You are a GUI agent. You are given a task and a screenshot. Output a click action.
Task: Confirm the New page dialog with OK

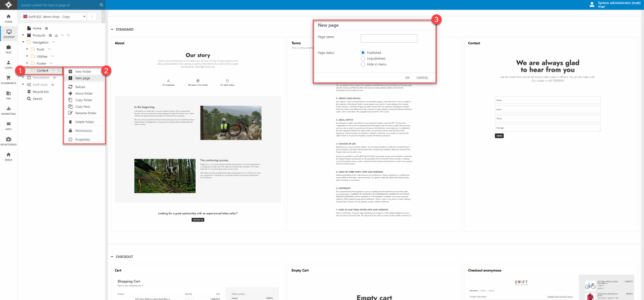407,78
